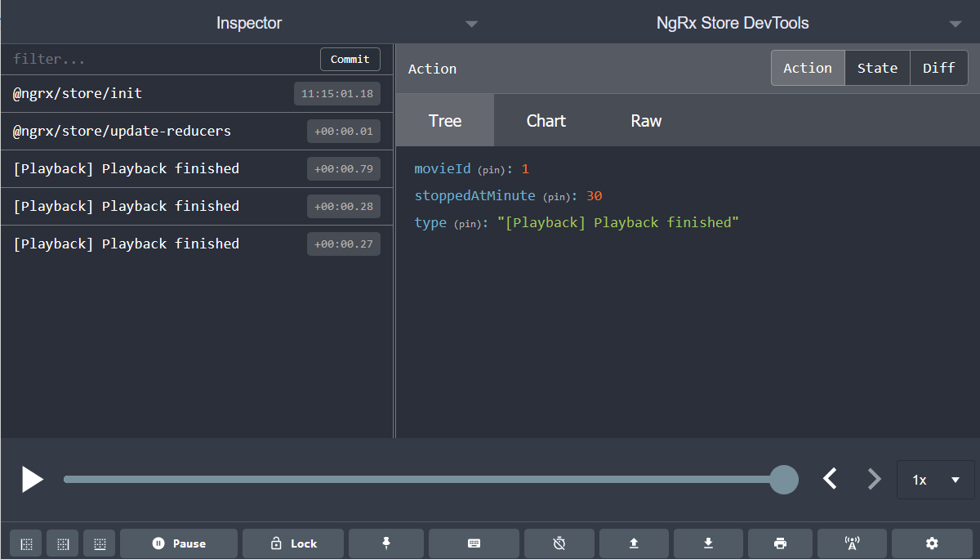Click the print icon button
The width and height of the screenshot is (980, 559).
coord(780,543)
